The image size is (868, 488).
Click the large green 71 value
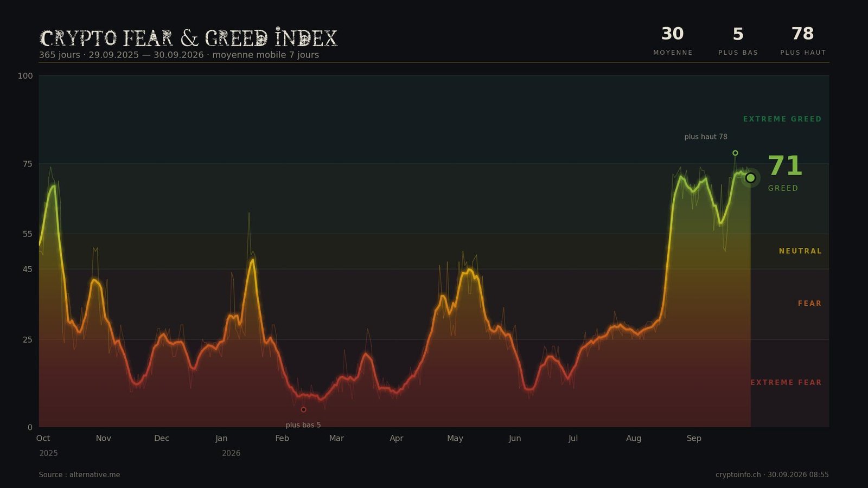tap(784, 166)
